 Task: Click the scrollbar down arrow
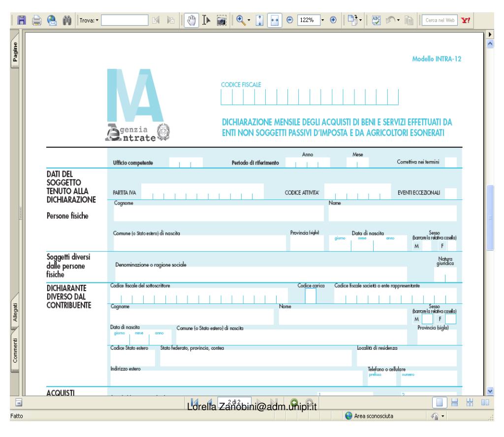[x=490, y=391]
